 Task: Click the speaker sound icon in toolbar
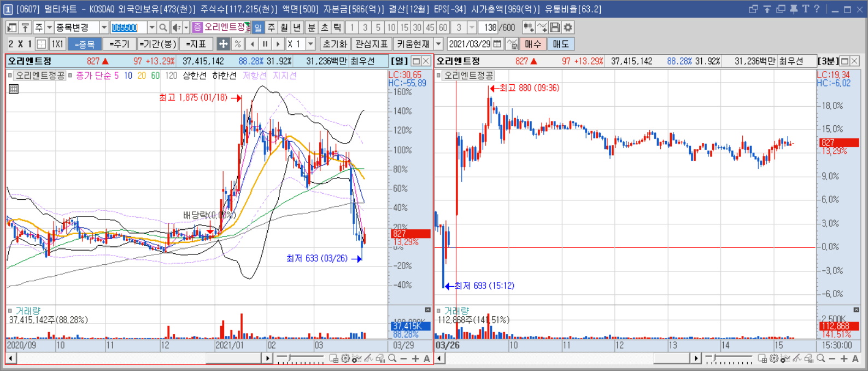pos(177,27)
